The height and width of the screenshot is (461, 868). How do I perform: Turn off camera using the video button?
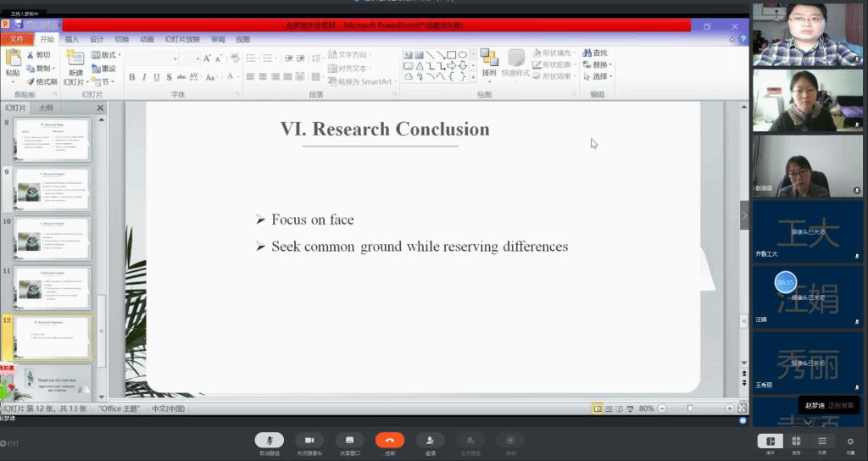tap(309, 440)
